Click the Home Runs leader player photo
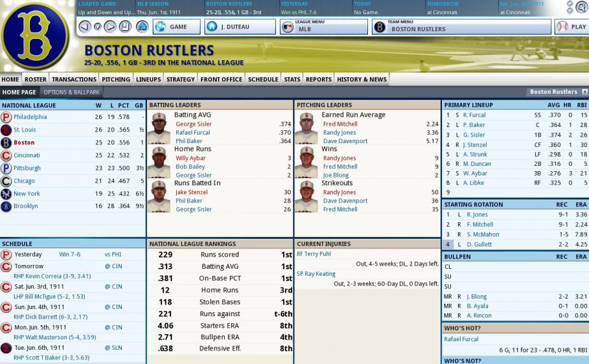The image size is (589, 364). [159, 161]
